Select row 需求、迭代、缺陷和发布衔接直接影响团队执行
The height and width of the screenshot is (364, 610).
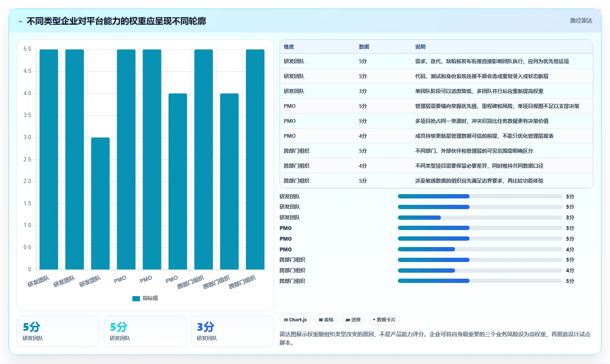click(436, 61)
